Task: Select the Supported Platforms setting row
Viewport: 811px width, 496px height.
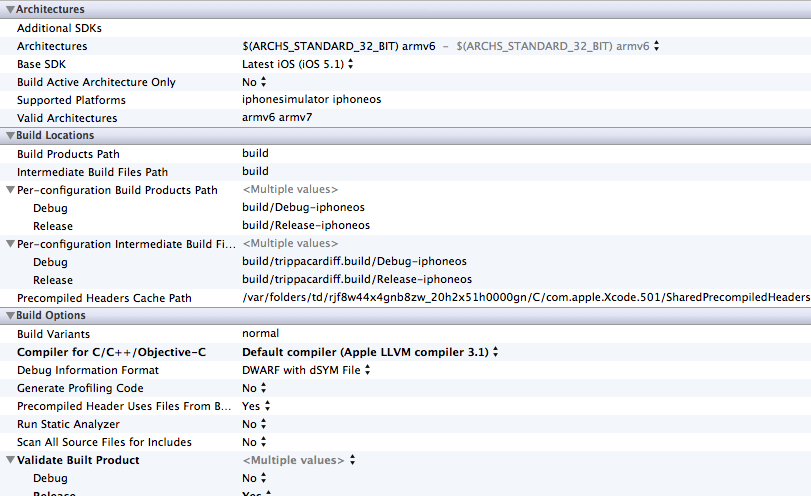Action: point(71,100)
